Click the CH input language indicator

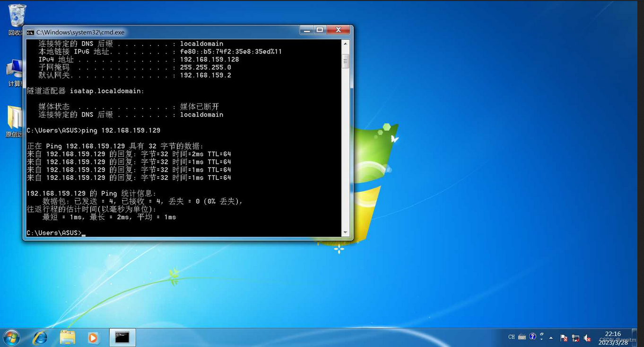click(x=512, y=337)
